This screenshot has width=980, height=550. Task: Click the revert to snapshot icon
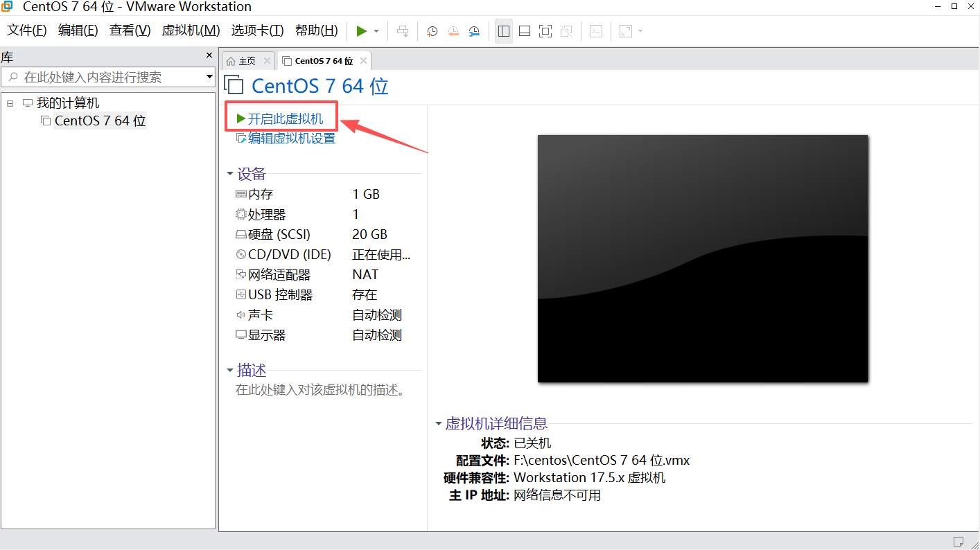pyautogui.click(x=453, y=31)
